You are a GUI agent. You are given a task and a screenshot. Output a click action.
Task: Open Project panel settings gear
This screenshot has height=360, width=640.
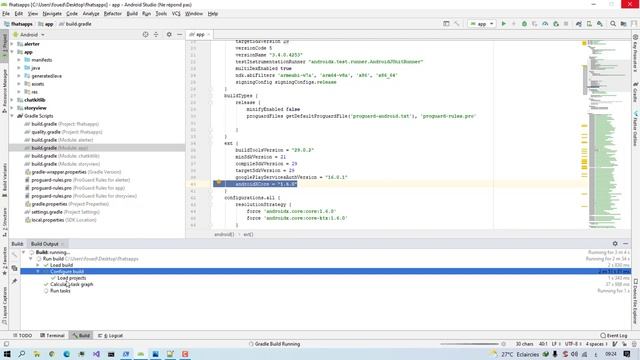point(169,35)
